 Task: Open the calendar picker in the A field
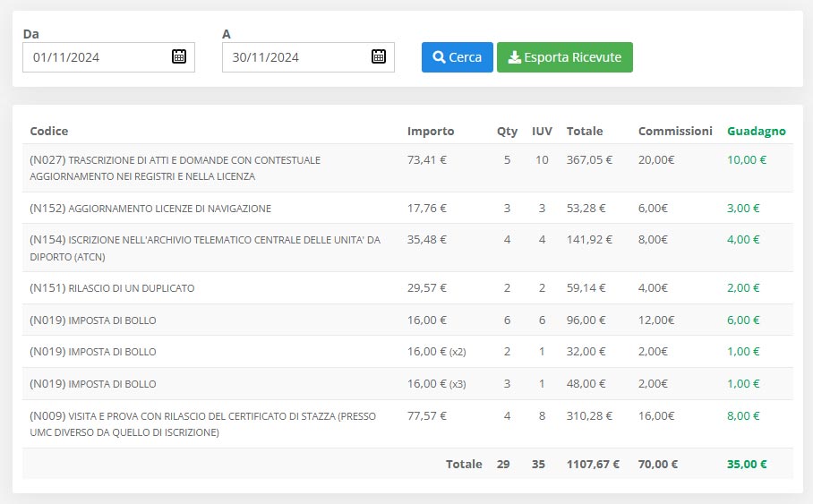[379, 57]
